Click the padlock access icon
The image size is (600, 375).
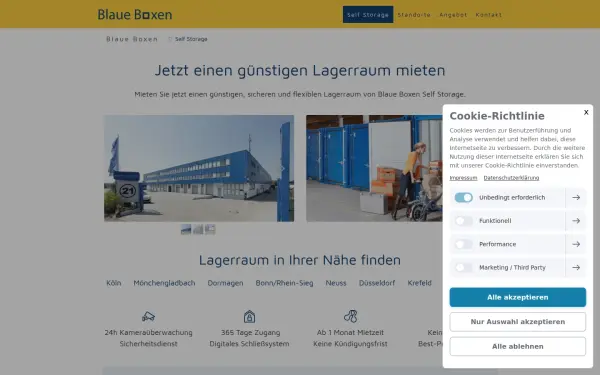249,316
